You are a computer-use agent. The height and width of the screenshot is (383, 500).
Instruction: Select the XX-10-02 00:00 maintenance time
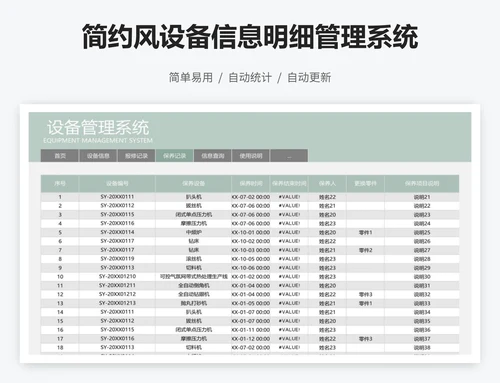pos(251,241)
